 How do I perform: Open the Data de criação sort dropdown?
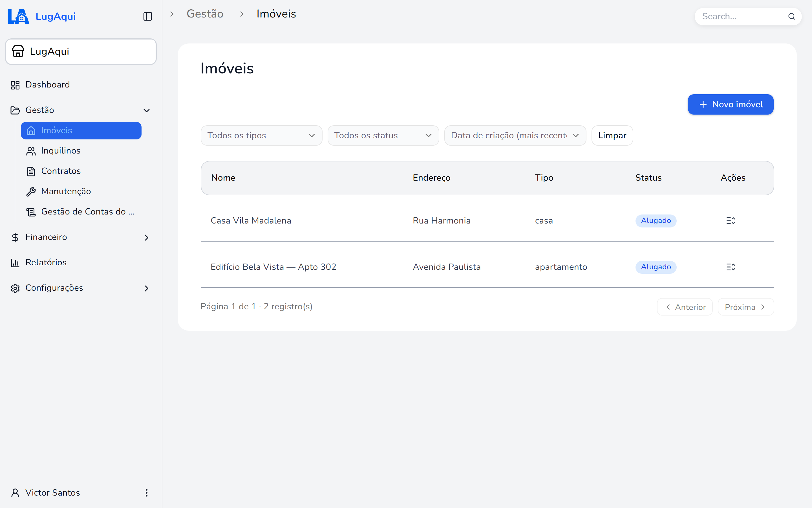[x=515, y=135]
